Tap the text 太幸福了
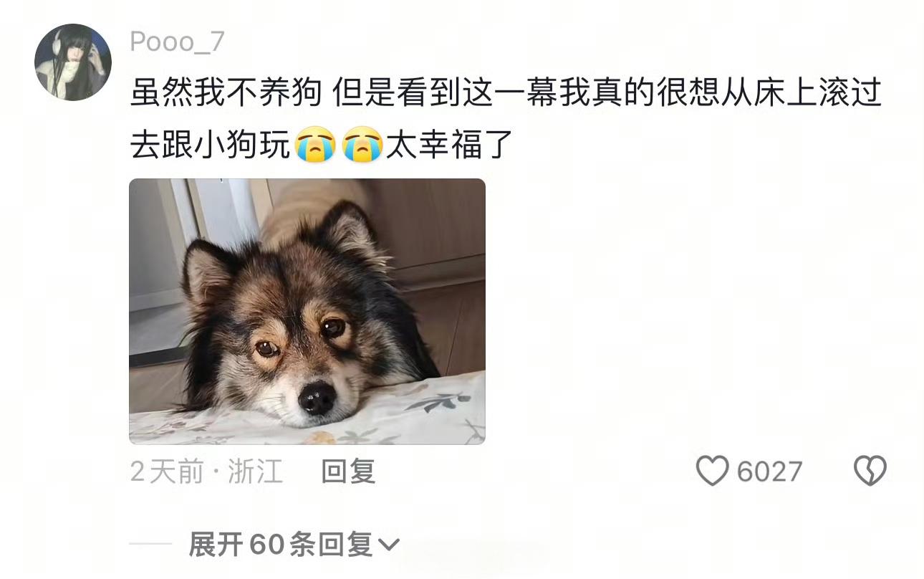The image size is (924, 579). pos(450,145)
